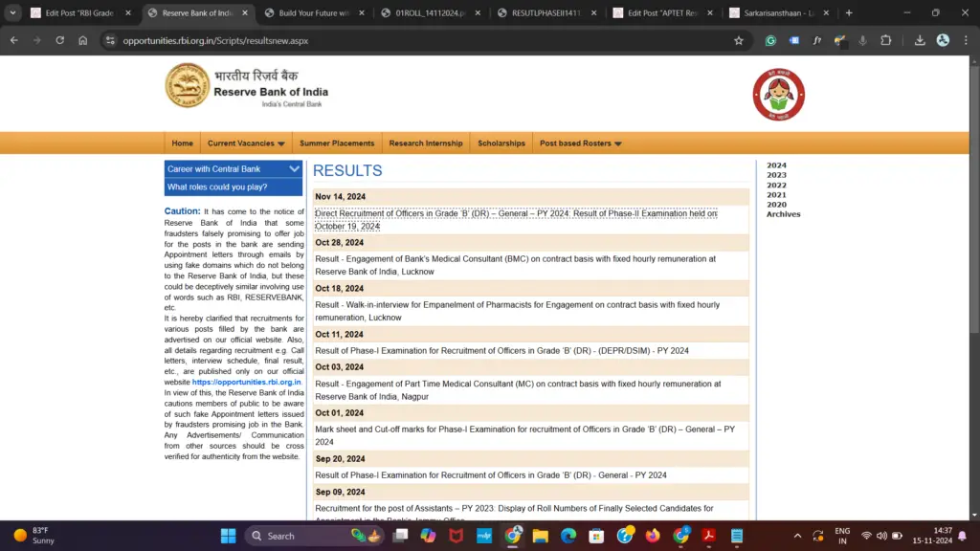
Task: Open Copilot from the taskbar
Action: tap(428, 536)
